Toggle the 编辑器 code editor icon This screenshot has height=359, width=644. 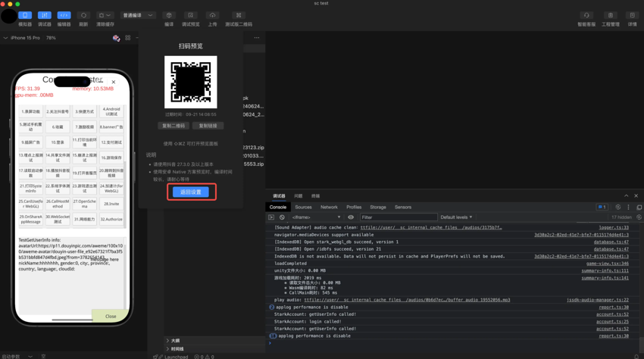64,15
